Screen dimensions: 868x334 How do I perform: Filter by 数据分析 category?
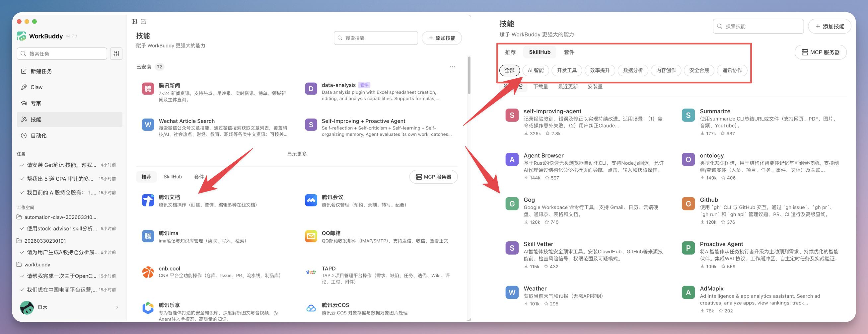[632, 70]
